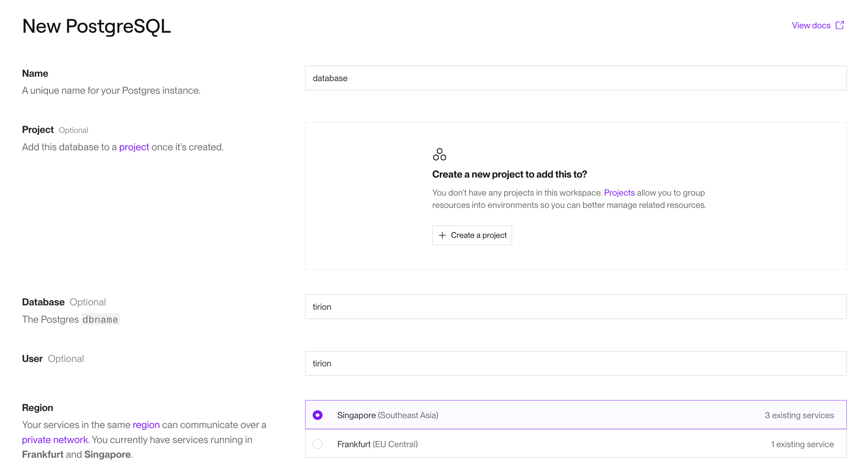Click the Singapore (Southeast Asia) label
Screen dimensions: 868x471
(x=388, y=415)
